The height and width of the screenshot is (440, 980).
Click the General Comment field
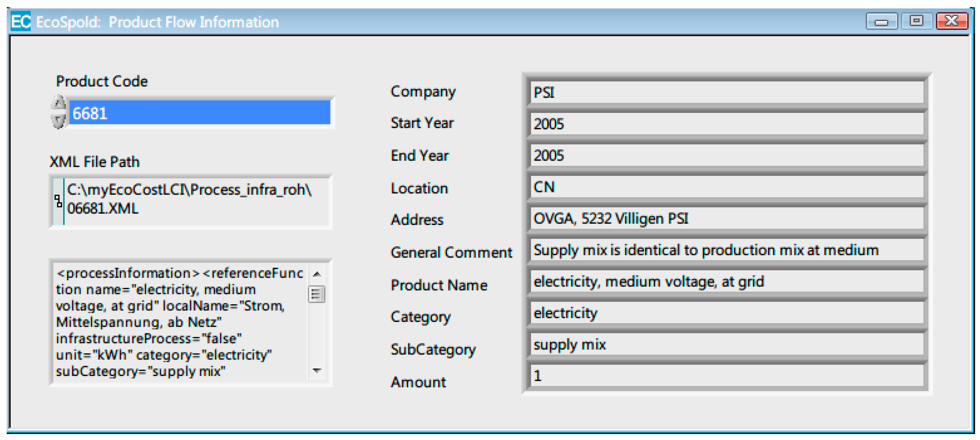coord(727,250)
